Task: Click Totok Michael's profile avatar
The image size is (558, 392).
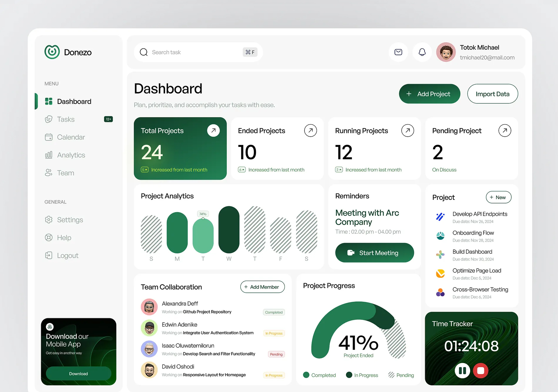Action: [x=446, y=52]
